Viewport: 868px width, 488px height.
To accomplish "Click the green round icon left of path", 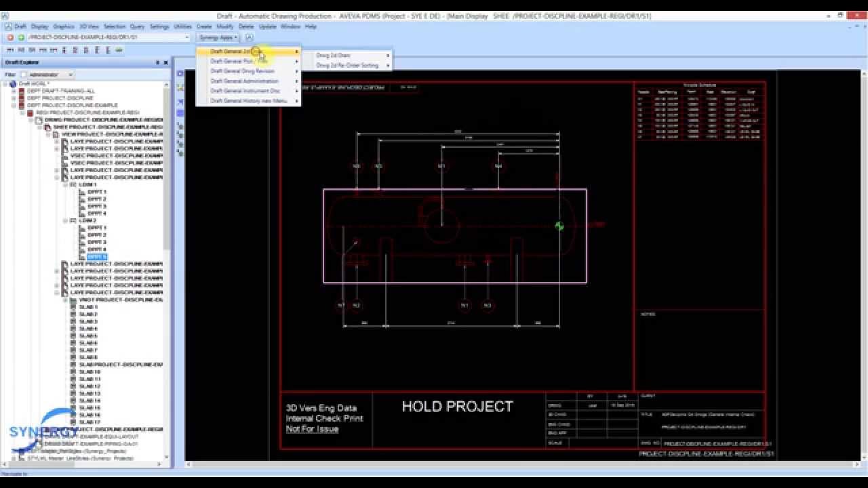I will point(21,37).
